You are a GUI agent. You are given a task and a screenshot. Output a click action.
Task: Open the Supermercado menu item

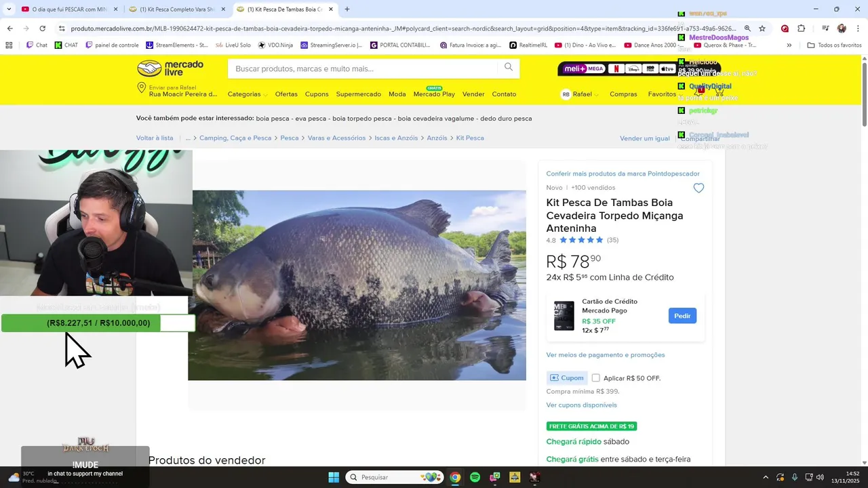pos(358,94)
